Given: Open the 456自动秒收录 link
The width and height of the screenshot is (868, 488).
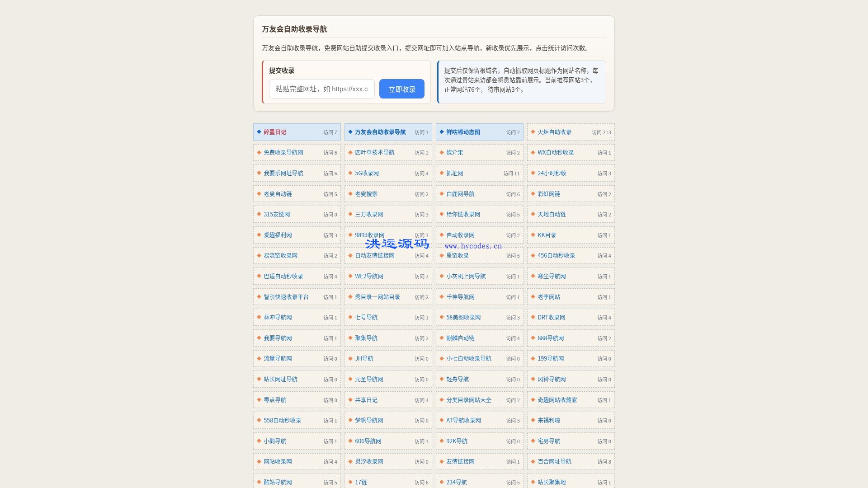Looking at the screenshot, I should point(556,255).
